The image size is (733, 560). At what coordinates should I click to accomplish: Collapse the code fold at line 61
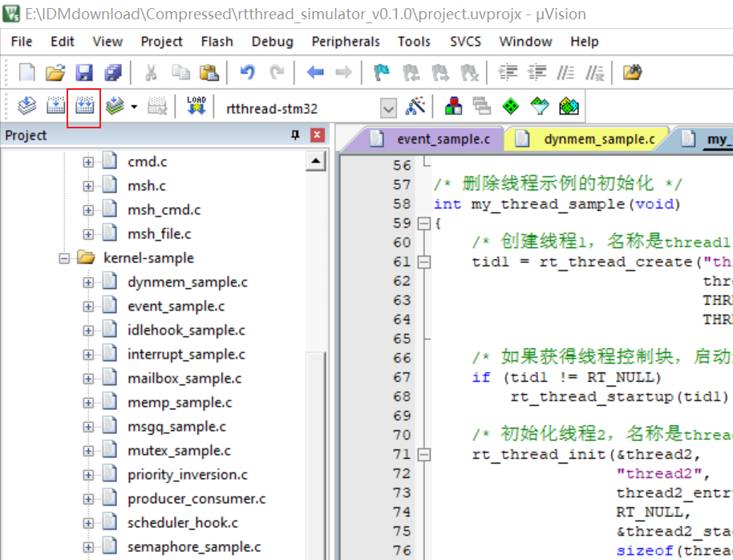click(423, 262)
